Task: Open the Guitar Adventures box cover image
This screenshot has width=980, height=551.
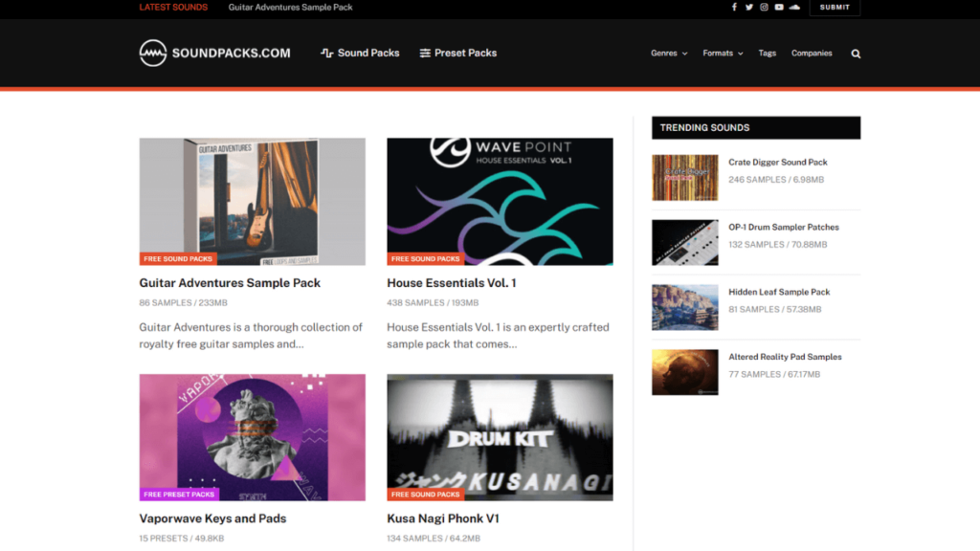Action: 253,202
